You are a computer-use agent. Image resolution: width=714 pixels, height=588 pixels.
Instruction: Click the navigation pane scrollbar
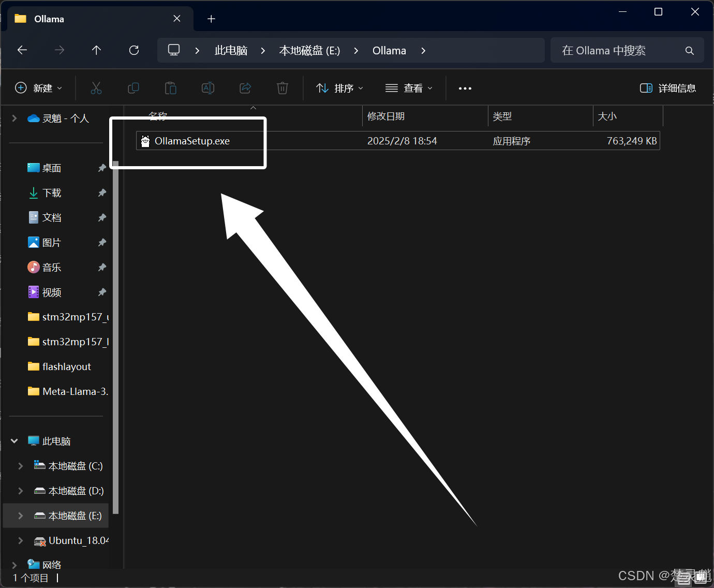(x=116, y=337)
